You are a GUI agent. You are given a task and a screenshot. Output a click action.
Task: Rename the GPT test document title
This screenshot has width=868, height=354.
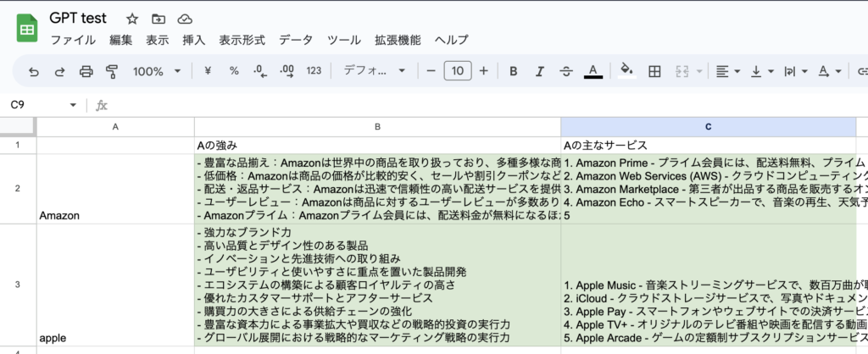coord(78,19)
